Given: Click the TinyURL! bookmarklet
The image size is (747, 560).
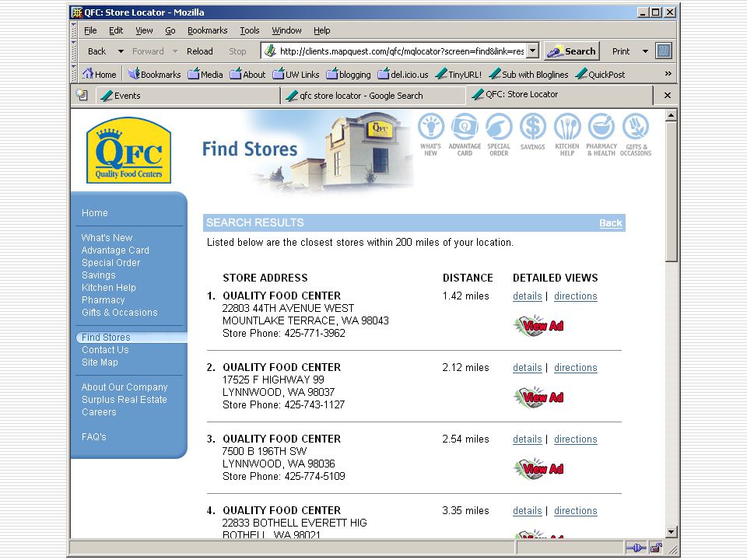Looking at the screenshot, I should (x=458, y=75).
